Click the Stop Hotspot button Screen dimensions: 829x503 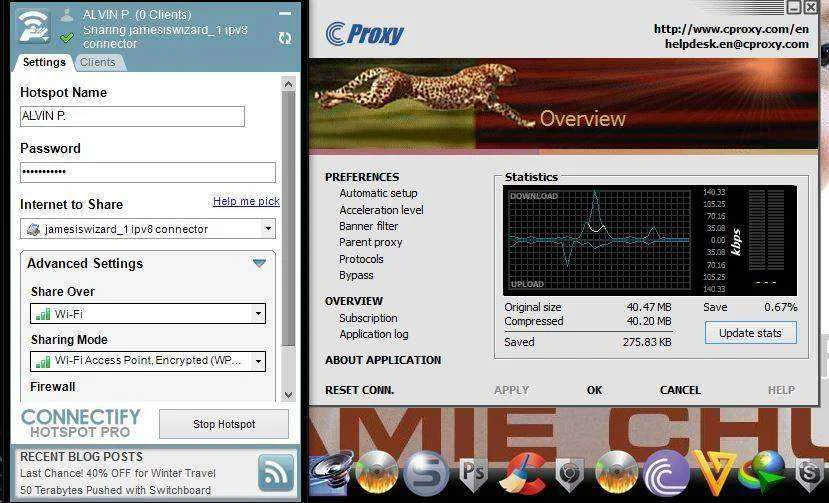coord(224,424)
